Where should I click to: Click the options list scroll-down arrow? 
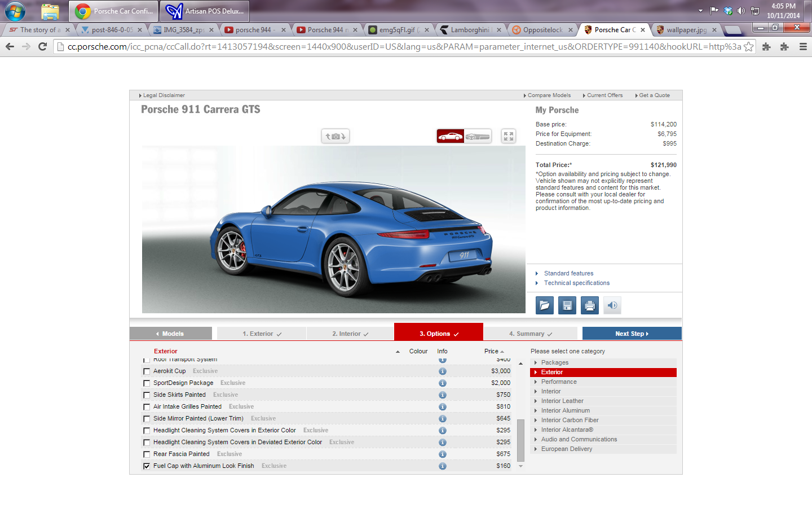click(520, 466)
